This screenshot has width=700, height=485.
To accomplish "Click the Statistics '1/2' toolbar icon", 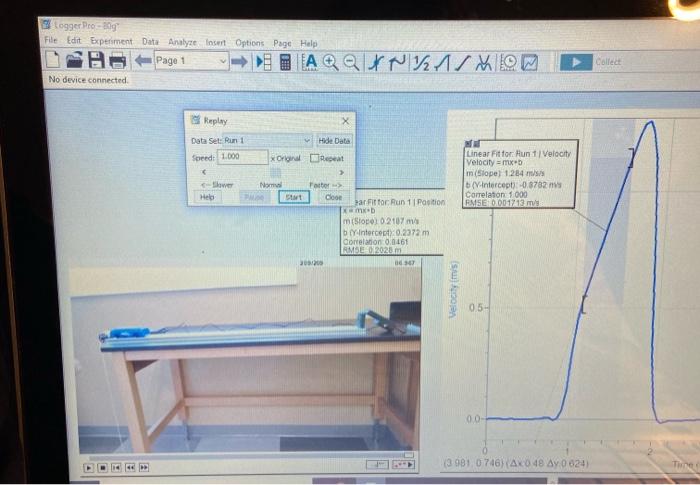I will point(421,63).
